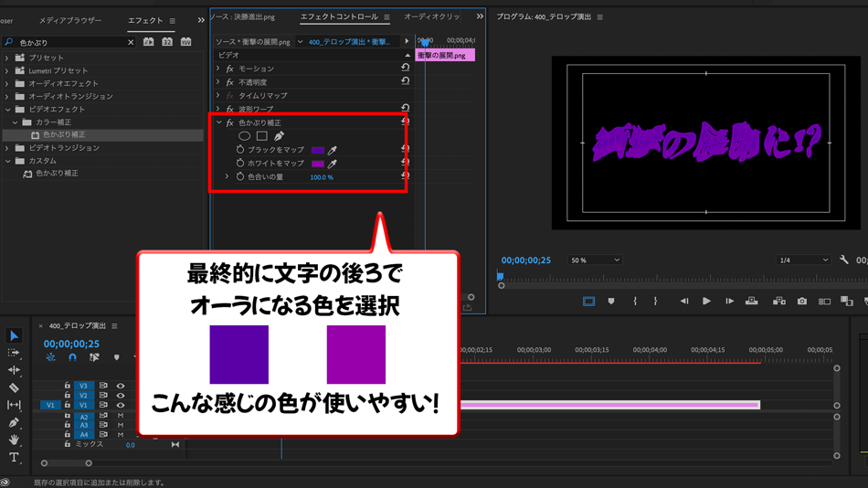Hide track V3 with the eye icon

(x=120, y=387)
